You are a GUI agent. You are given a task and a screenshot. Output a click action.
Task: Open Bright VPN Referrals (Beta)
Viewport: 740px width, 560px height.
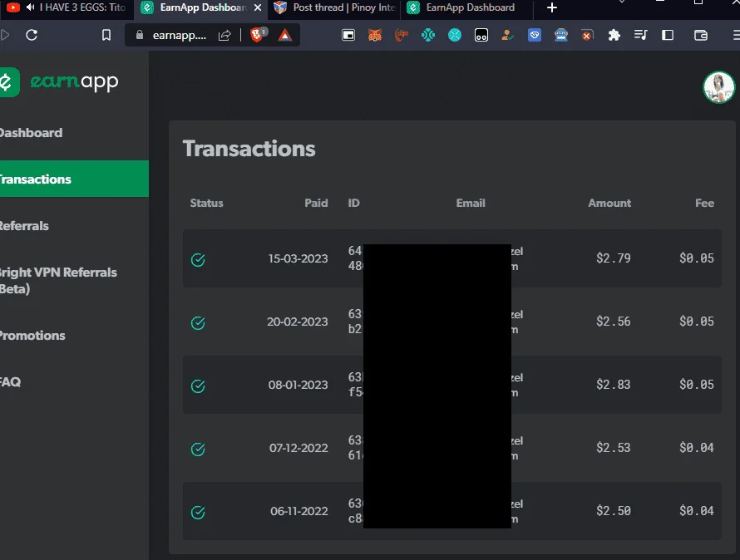pyautogui.click(x=58, y=280)
